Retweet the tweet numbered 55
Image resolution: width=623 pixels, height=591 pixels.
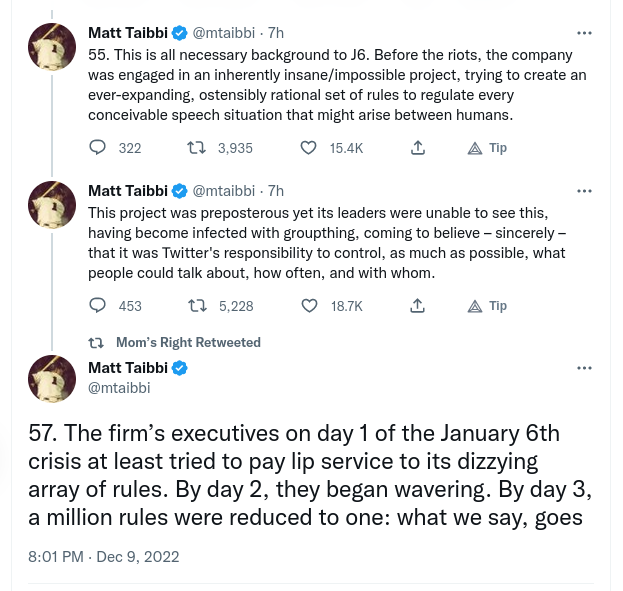[x=198, y=148]
